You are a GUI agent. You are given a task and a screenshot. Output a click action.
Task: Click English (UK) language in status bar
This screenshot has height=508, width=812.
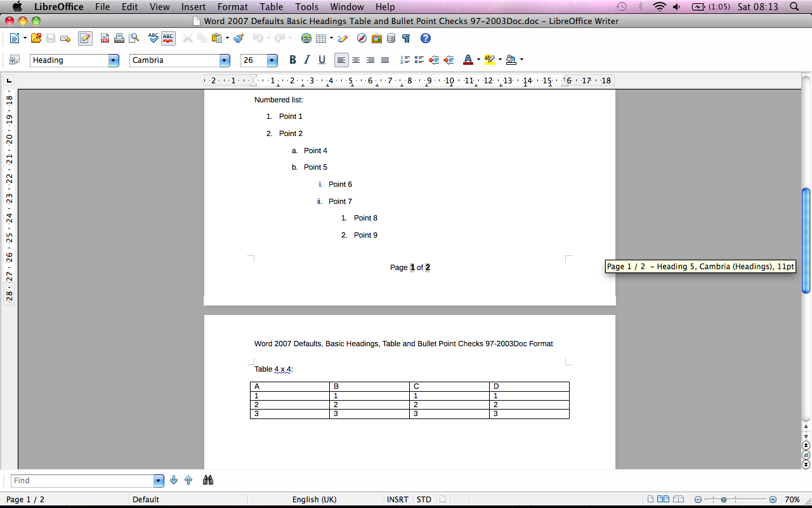click(x=314, y=500)
